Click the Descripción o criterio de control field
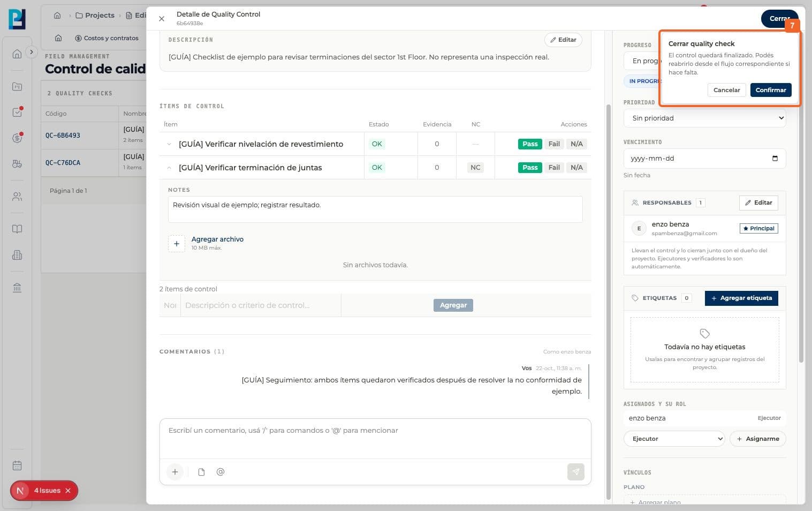812x511 pixels. point(261,305)
